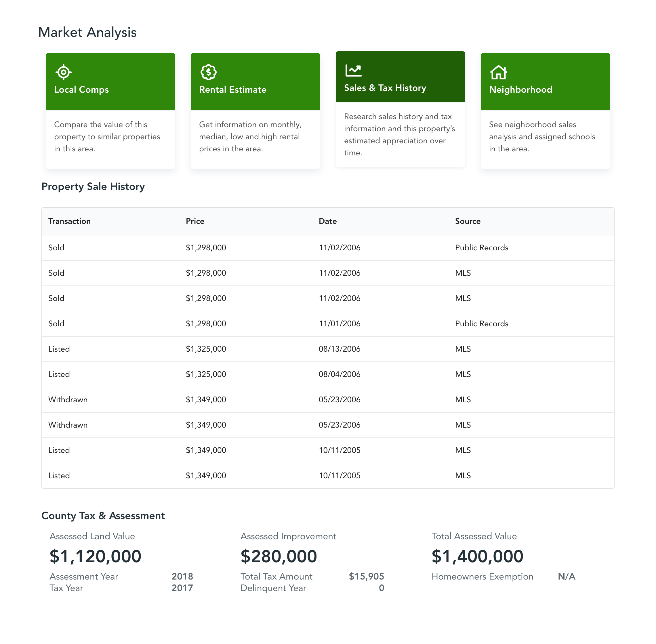Click the $15,905 Total Tax Amount value
This screenshot has height=644, width=656.
[x=366, y=576]
